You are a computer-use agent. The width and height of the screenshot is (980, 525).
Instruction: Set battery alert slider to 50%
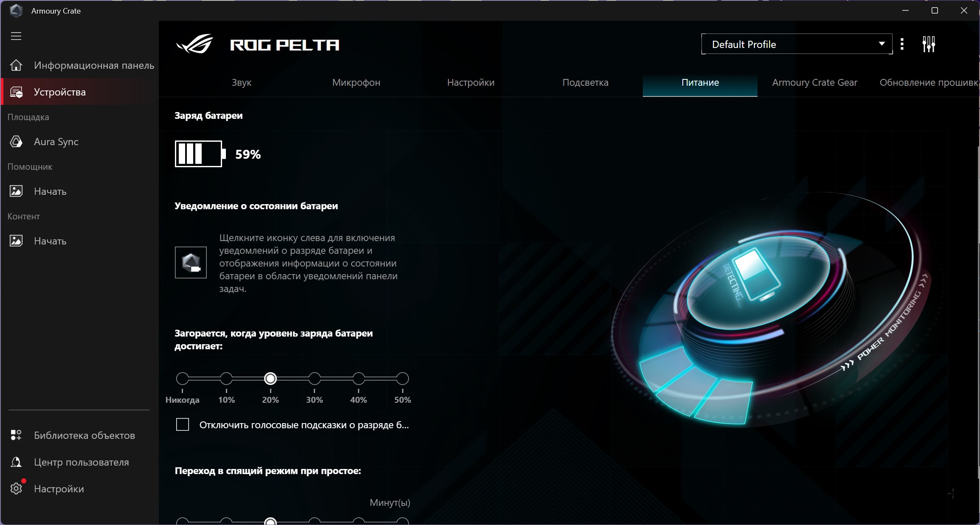click(403, 378)
